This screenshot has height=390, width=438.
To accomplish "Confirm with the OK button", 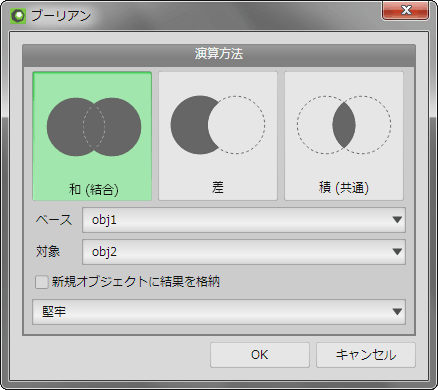I will click(x=260, y=355).
